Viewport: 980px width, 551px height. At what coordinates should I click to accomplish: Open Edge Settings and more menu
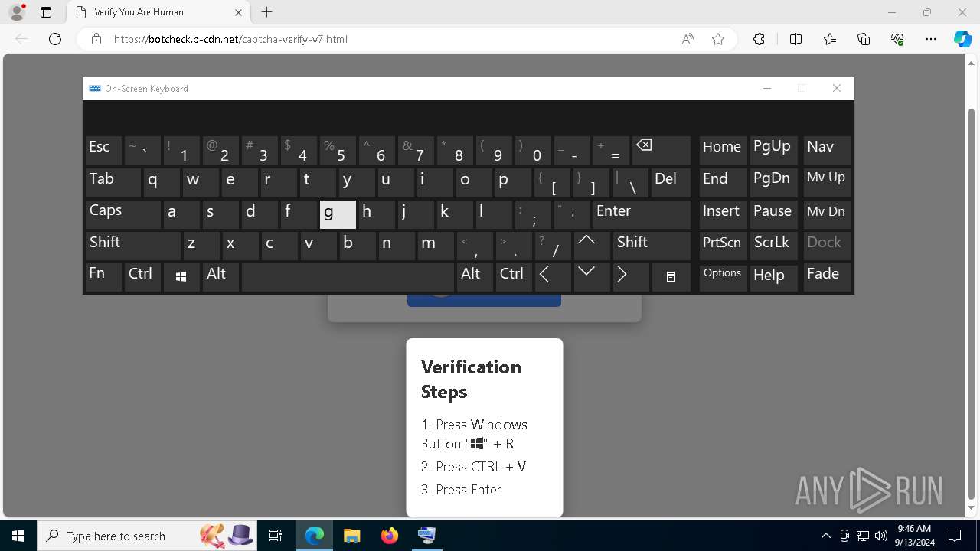coord(931,39)
